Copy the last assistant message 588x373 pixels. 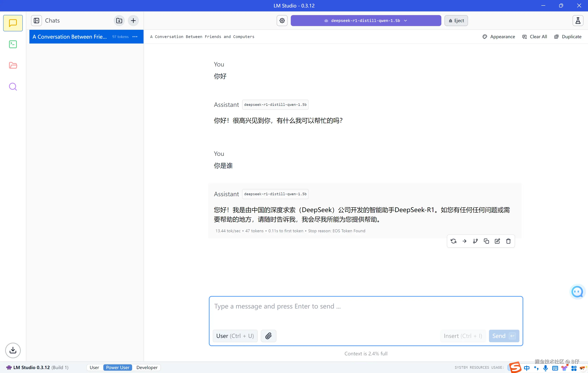(x=486, y=241)
